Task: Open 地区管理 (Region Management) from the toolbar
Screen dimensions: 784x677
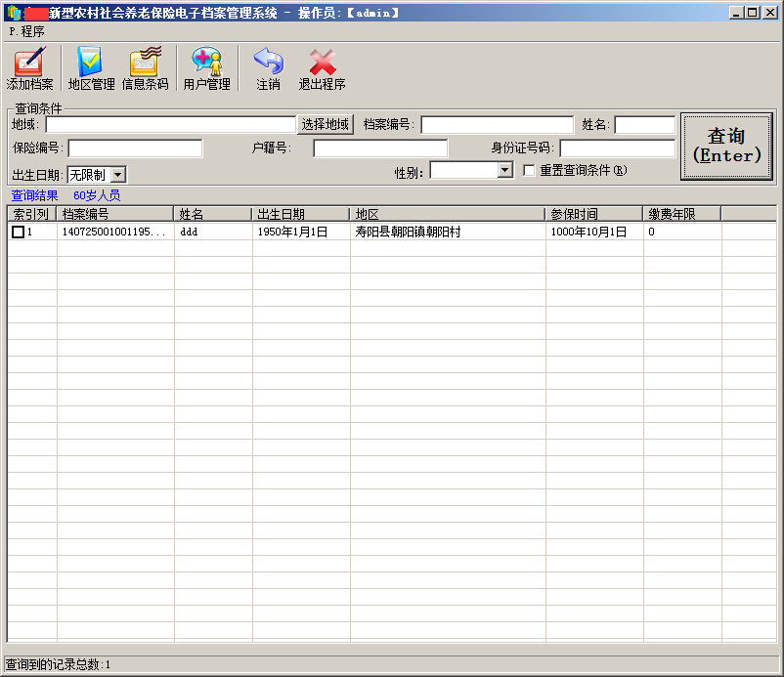Action: point(91,63)
